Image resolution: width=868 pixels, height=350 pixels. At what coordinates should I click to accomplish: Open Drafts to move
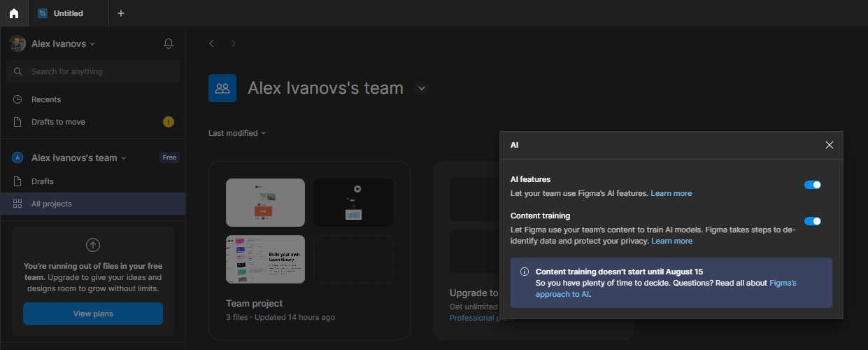click(x=93, y=122)
